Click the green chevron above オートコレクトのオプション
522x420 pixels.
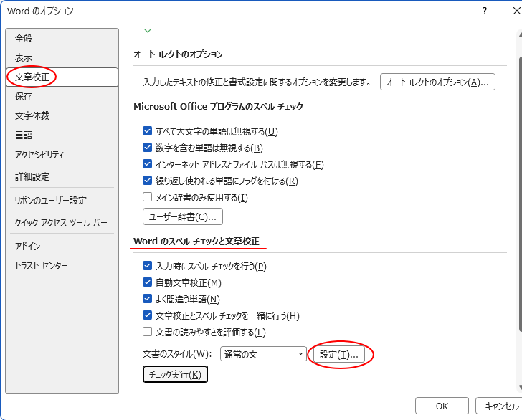tap(148, 31)
